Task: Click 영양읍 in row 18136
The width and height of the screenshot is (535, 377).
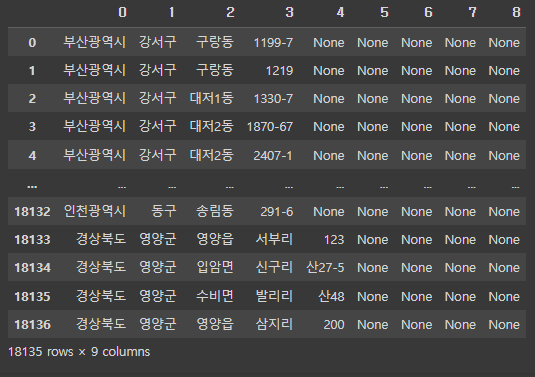Action: tap(215, 324)
